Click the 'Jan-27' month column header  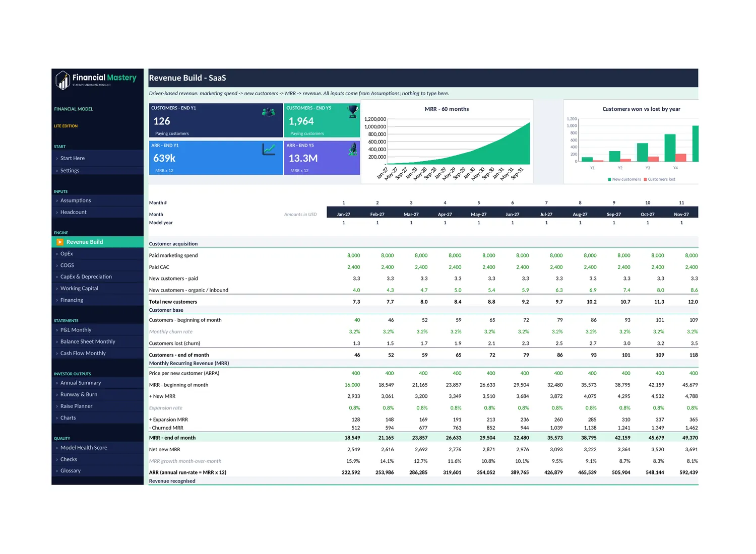(344, 215)
